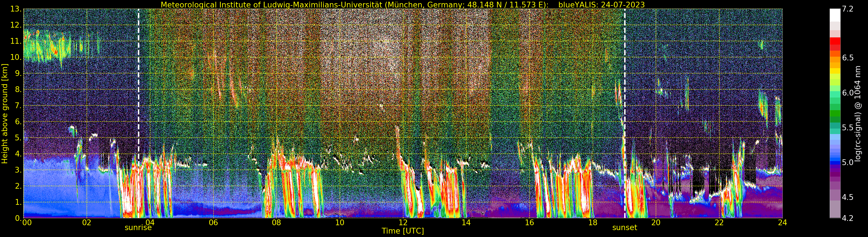Click the time axis tick '08'
This screenshot has height=237, width=868.
click(x=276, y=223)
